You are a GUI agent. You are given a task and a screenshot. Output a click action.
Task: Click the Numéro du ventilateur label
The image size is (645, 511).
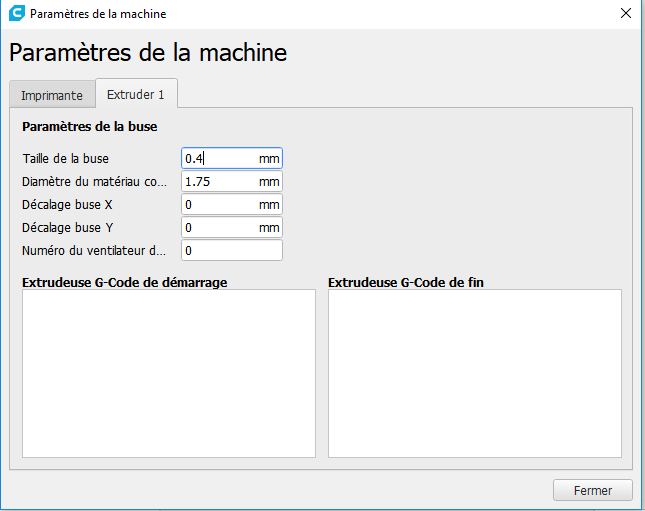pos(94,251)
